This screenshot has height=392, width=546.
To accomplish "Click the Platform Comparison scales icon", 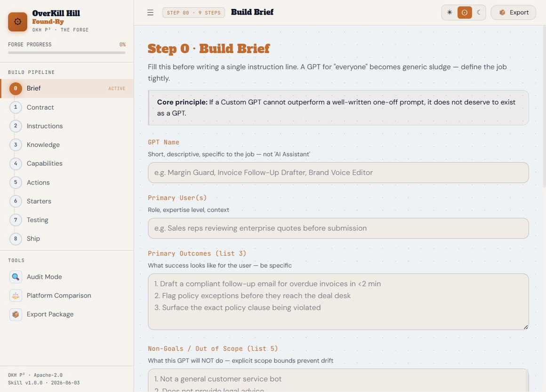I will (16, 296).
